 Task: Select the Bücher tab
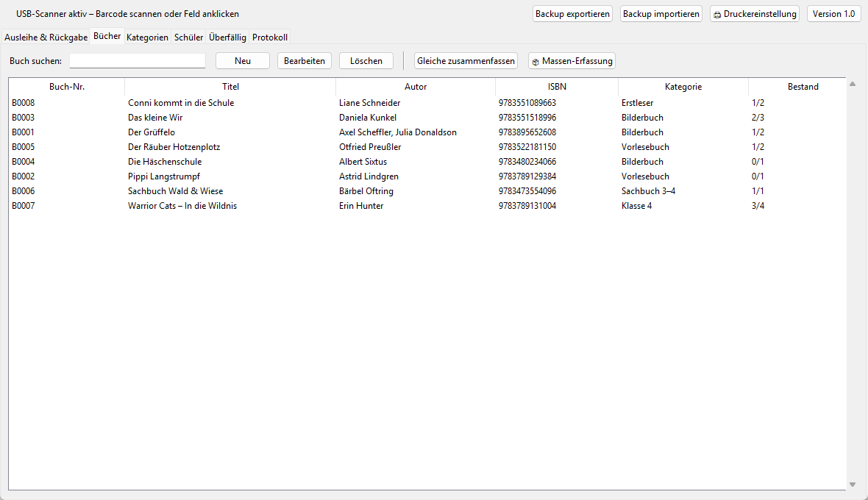[107, 36]
